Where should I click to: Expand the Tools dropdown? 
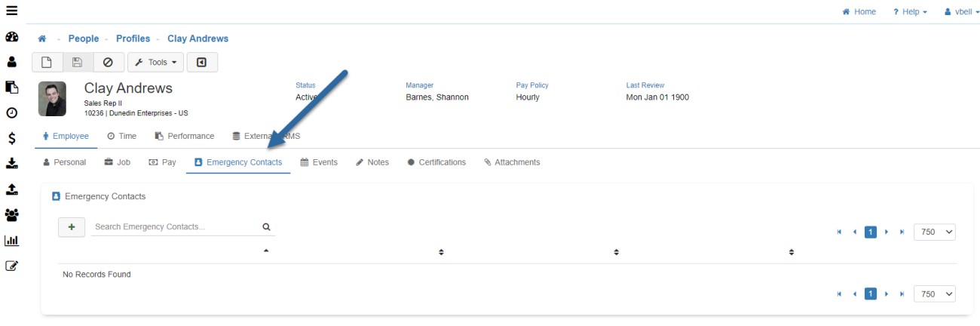click(x=155, y=62)
